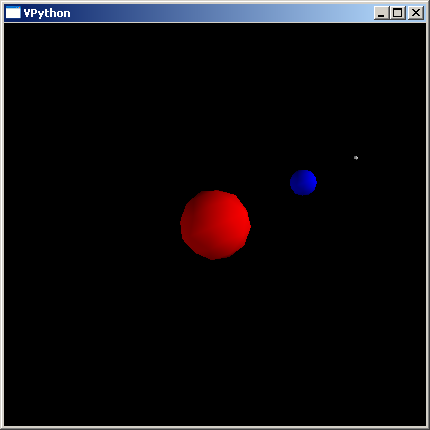Click the bottom-right window resize corner
Screen dimensions: 430x430
pyautogui.click(x=428, y=428)
